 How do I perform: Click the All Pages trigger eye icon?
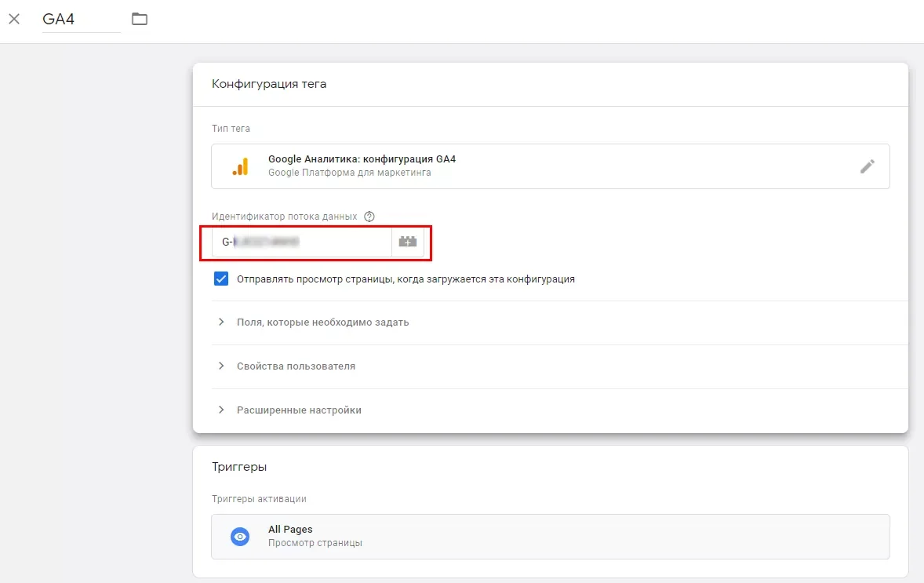[x=240, y=537]
